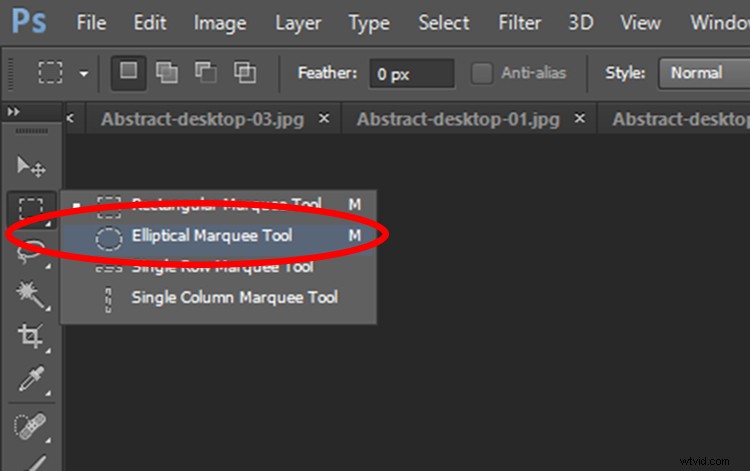Click Subtract from Selection mode icon
The height and width of the screenshot is (471, 750).
(205, 72)
